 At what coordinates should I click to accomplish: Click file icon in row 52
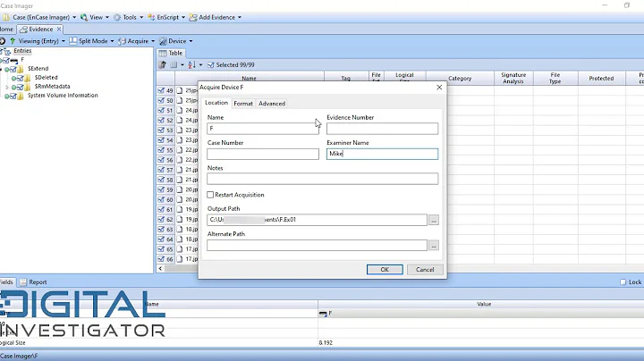[x=180, y=120]
